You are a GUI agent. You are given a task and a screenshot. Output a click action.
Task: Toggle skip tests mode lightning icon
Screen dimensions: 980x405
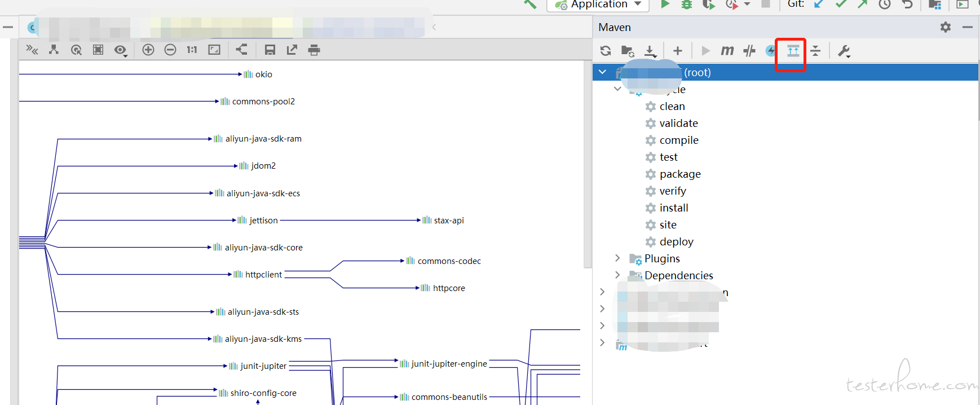coord(770,51)
